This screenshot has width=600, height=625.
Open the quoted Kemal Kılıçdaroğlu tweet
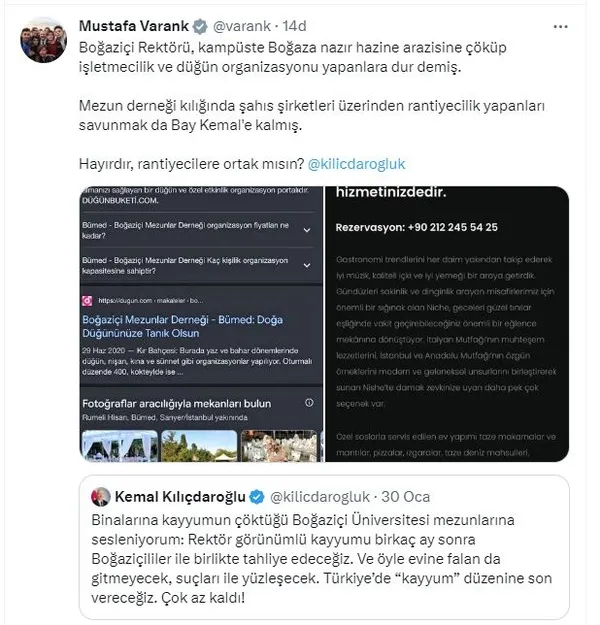[324, 547]
